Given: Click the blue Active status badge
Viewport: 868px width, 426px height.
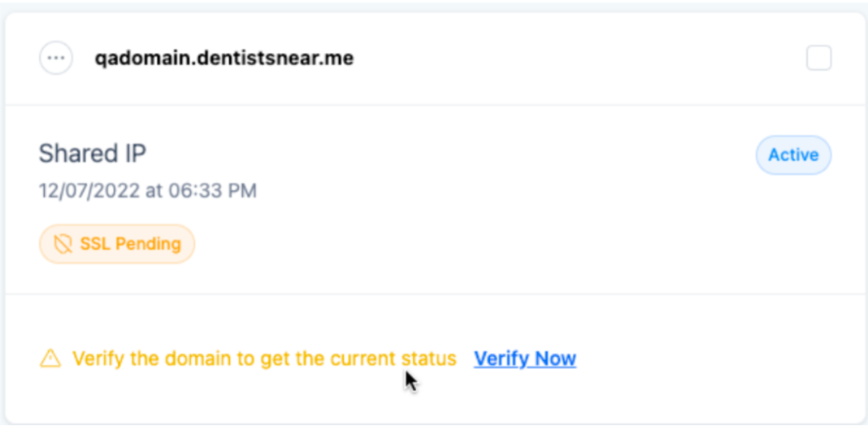Looking at the screenshot, I should 793,155.
